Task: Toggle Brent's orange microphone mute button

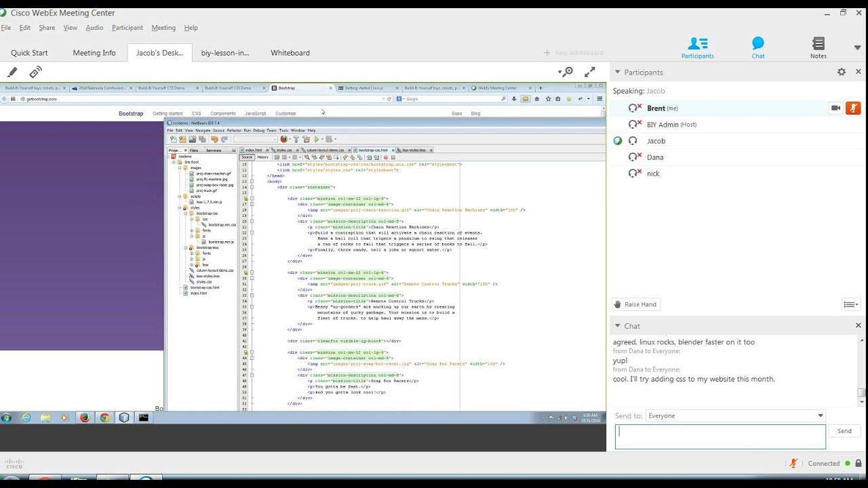Action: pos(853,108)
